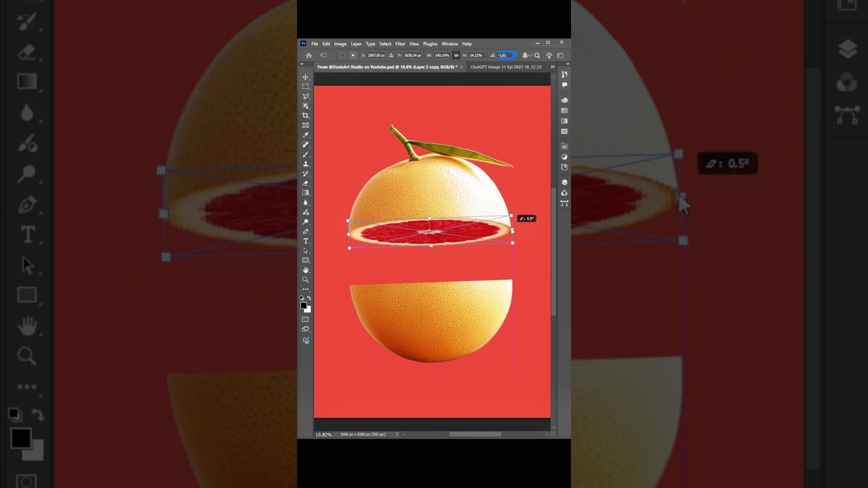Open the File menu

pos(315,44)
